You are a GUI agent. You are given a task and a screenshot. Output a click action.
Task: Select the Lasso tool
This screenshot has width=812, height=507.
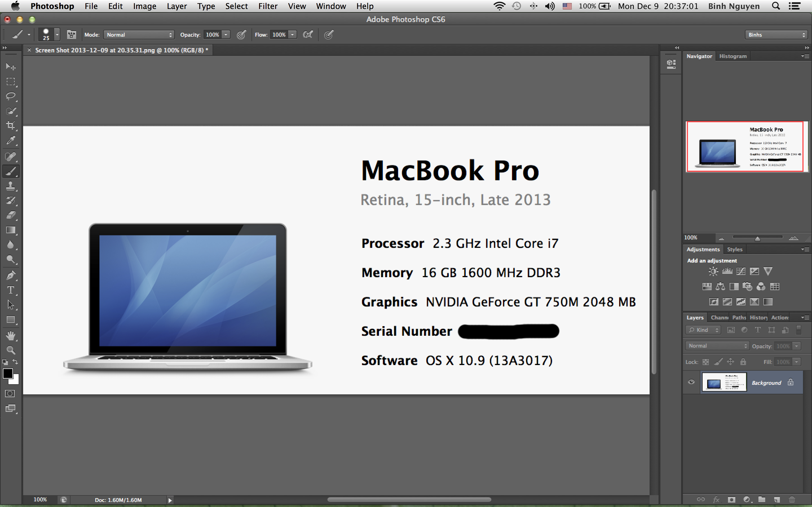pos(10,96)
